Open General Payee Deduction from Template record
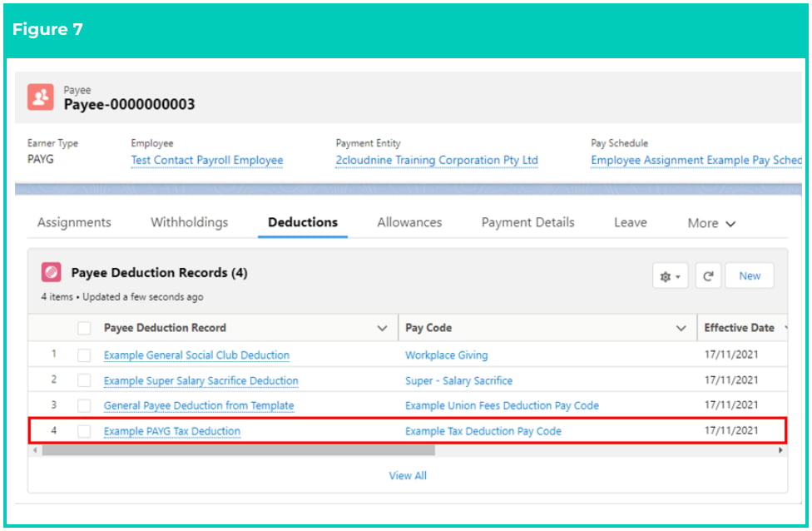The width and height of the screenshot is (812, 531). [x=199, y=405]
